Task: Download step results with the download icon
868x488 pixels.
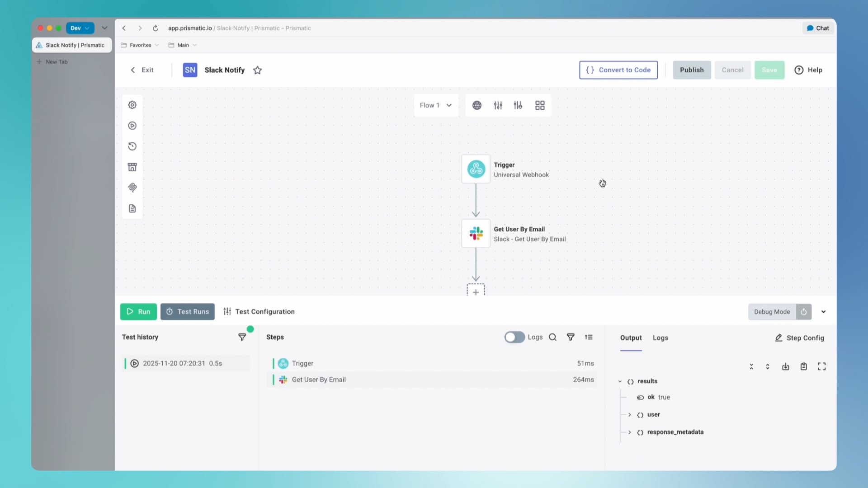Action: (x=785, y=366)
